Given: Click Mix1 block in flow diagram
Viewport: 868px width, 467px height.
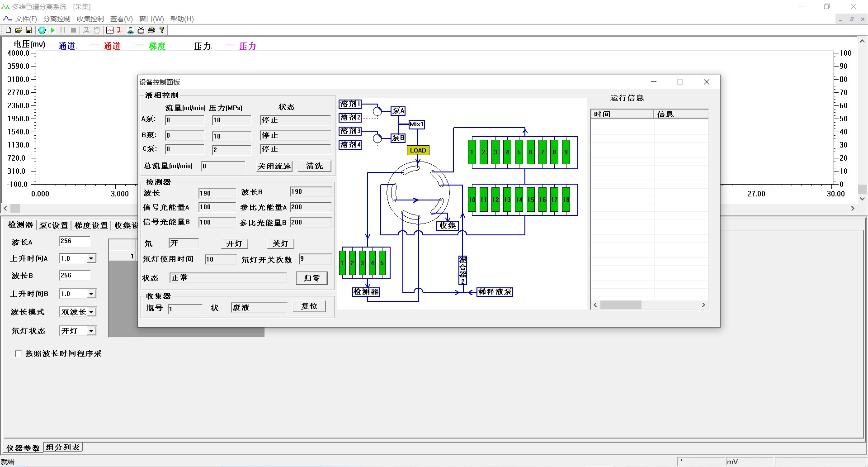Looking at the screenshot, I should [417, 124].
